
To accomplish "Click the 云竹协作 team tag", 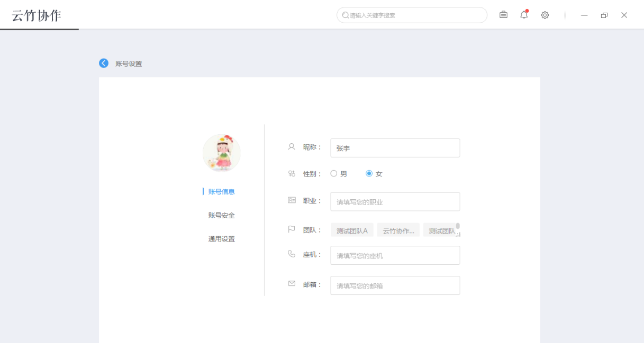I will 398,229.
